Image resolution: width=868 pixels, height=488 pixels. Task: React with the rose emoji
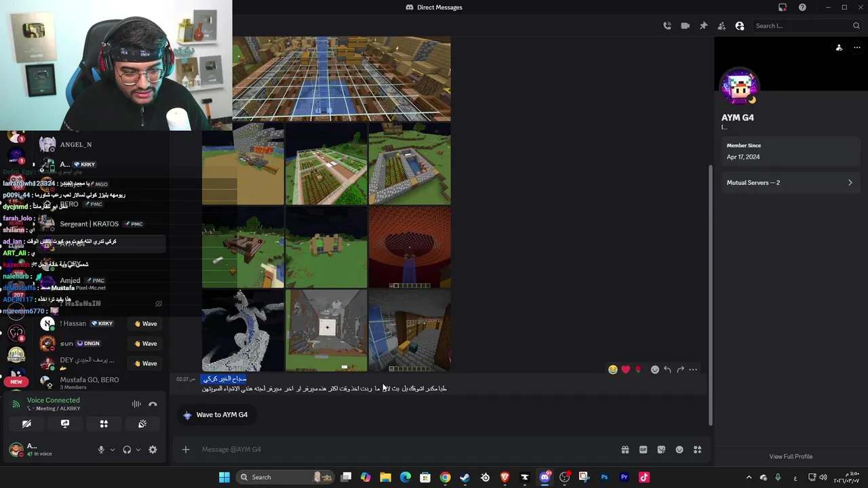point(638,369)
